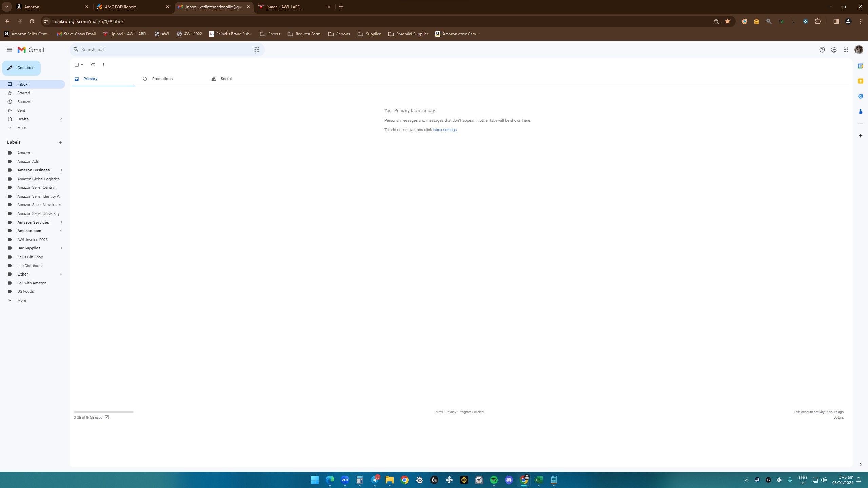Screen dimensions: 868x488
Task: Open Google Tasks side panel
Action: (860, 96)
